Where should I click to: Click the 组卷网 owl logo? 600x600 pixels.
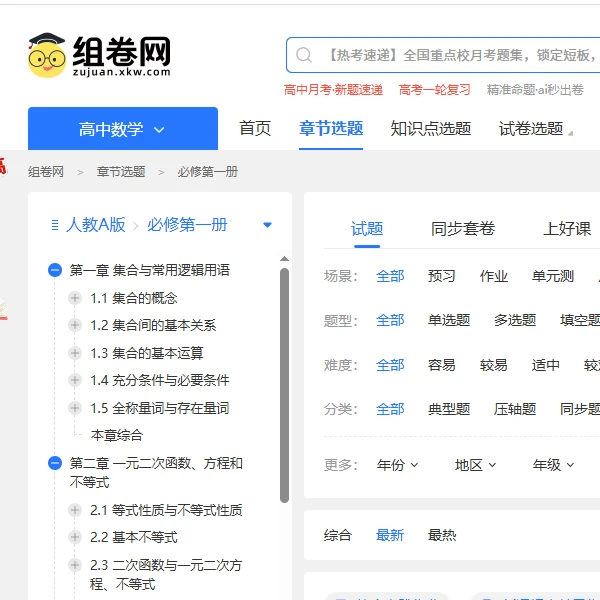pyautogui.click(x=99, y=55)
